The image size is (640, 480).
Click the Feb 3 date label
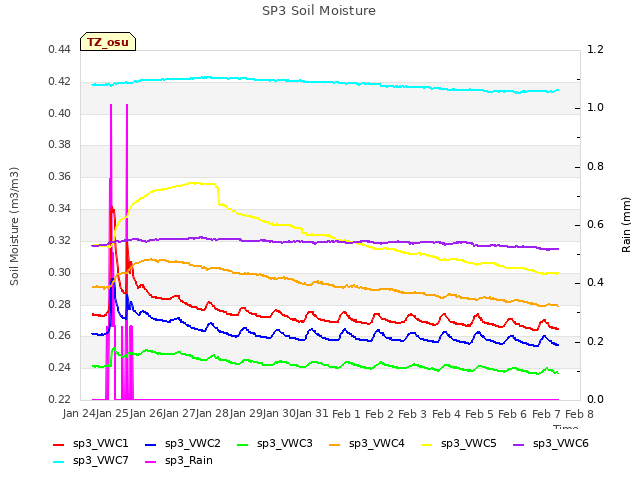(412, 414)
